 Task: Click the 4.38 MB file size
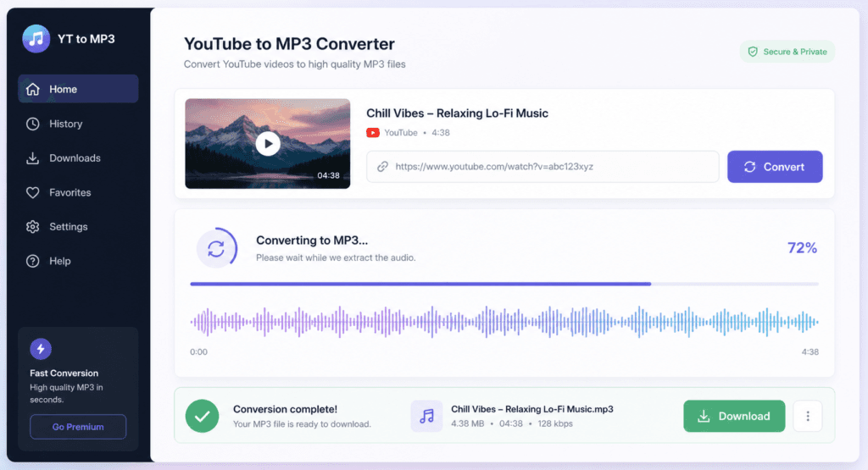467,423
